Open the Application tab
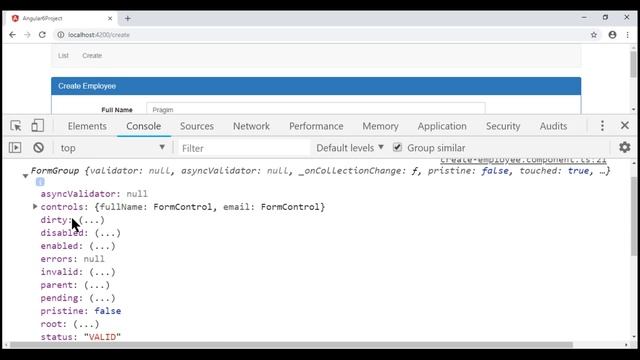640x360 pixels. click(442, 126)
